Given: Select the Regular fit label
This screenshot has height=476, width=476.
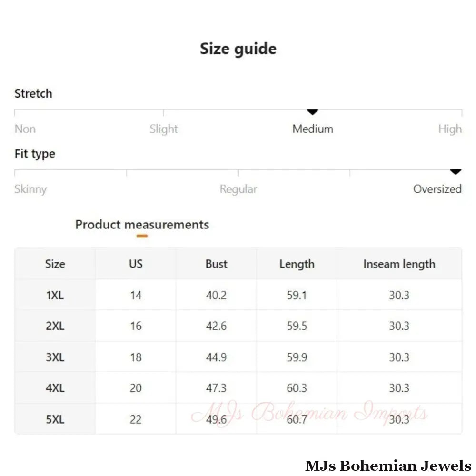Looking at the screenshot, I should click(238, 189).
